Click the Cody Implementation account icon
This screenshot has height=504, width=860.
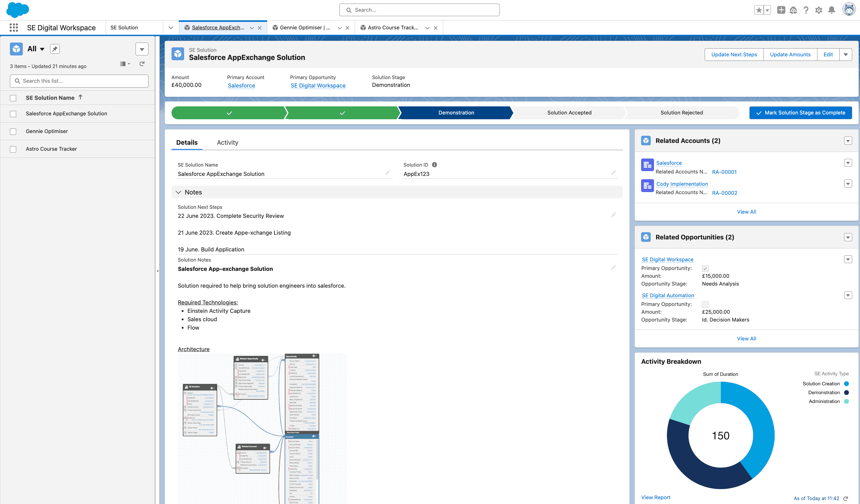point(647,186)
